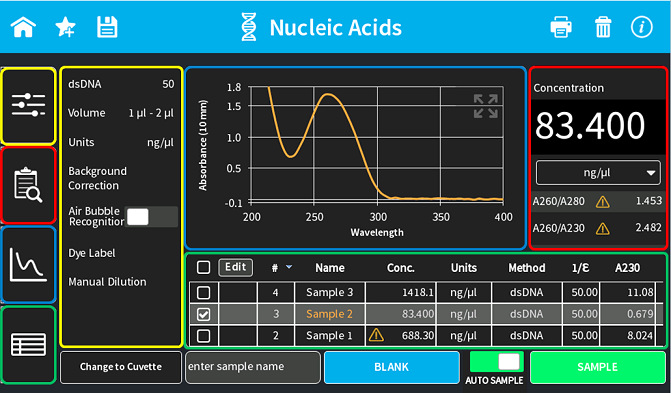The height and width of the screenshot is (393, 671).
Task: Open the ng/µl concentration units dropdown
Action: 598,173
